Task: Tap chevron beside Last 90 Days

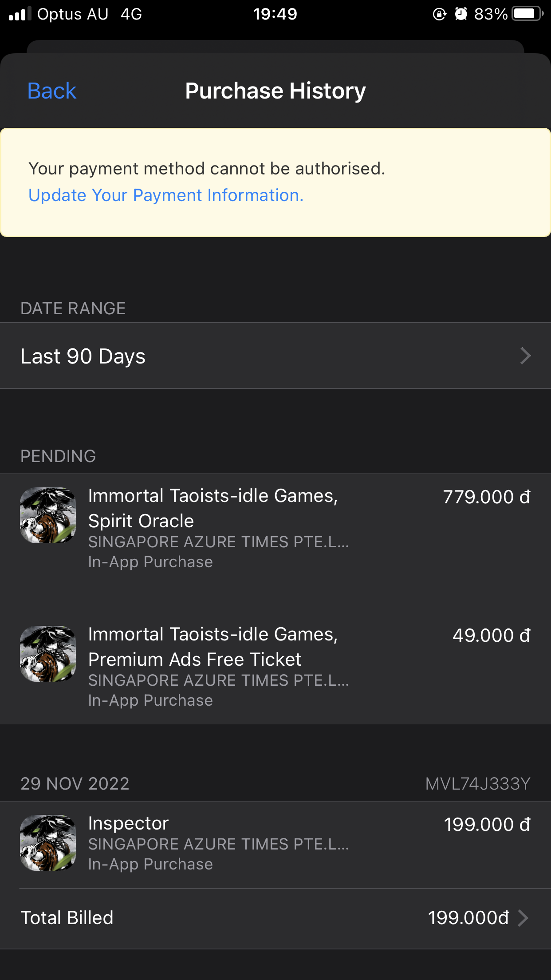Action: tap(525, 356)
